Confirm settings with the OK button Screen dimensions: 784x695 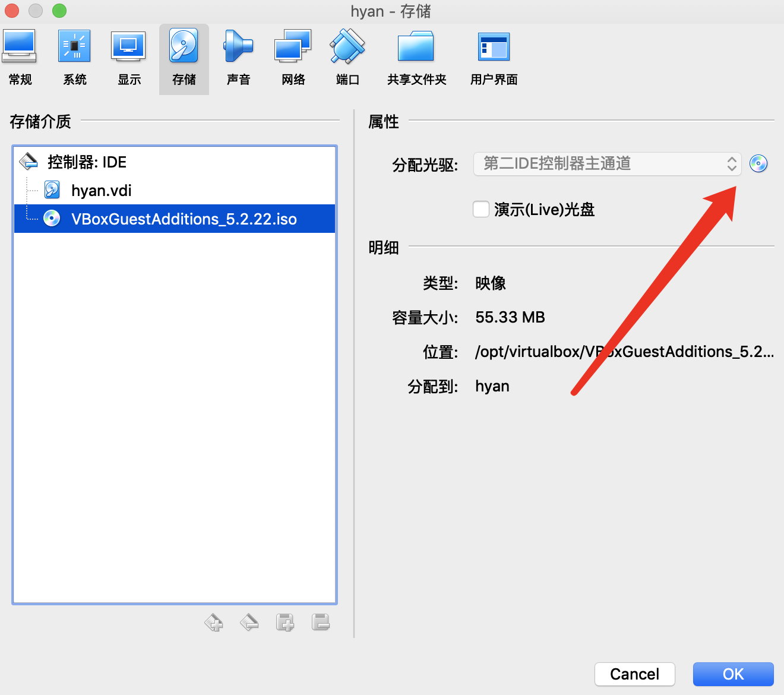pos(734,674)
